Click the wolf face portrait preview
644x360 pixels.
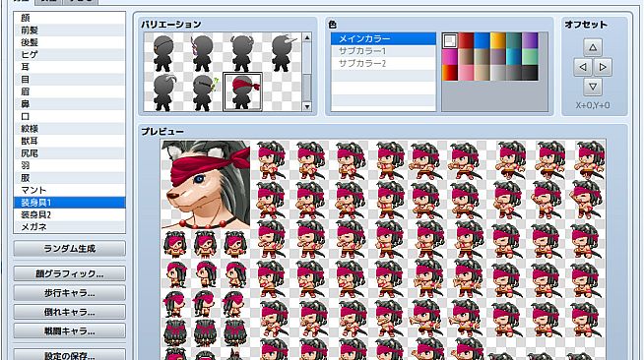pyautogui.click(x=206, y=185)
